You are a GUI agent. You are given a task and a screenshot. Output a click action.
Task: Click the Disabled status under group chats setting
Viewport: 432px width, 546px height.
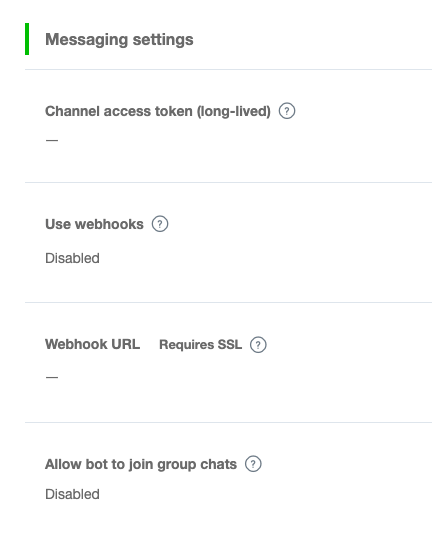[x=72, y=494]
